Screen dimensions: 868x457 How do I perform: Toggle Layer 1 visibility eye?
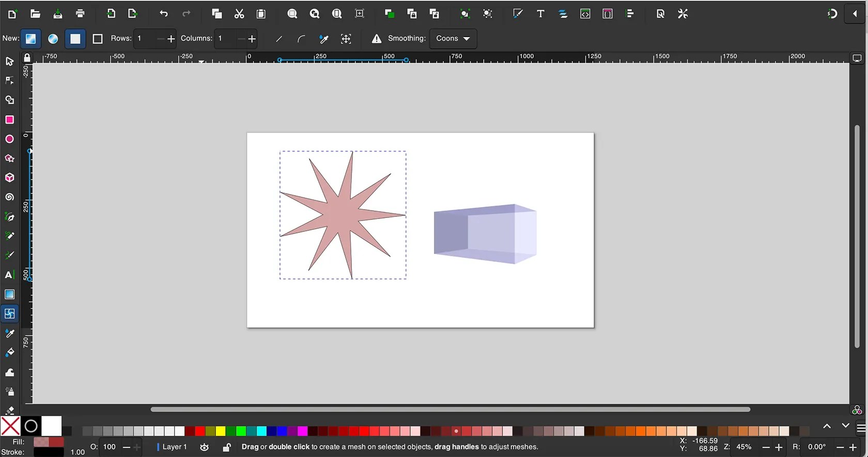coord(204,447)
